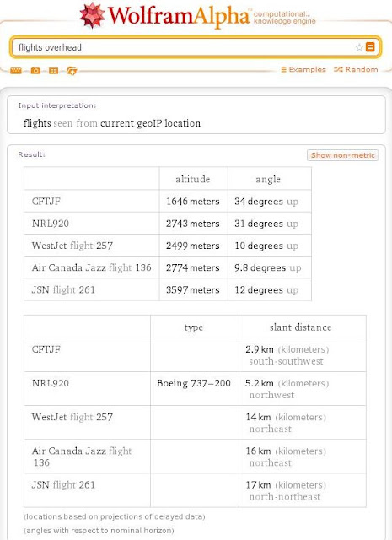
Task: Click the Random link
Action: [356, 69]
